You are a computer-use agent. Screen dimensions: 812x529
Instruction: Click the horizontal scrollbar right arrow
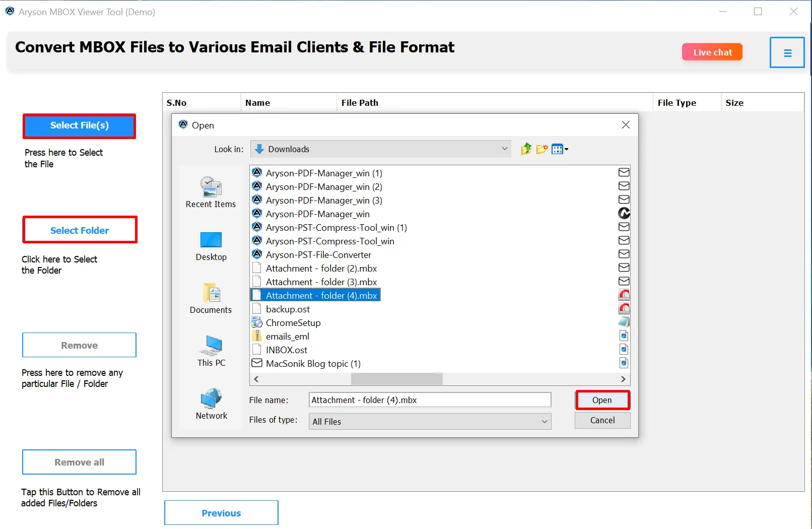[623, 379]
